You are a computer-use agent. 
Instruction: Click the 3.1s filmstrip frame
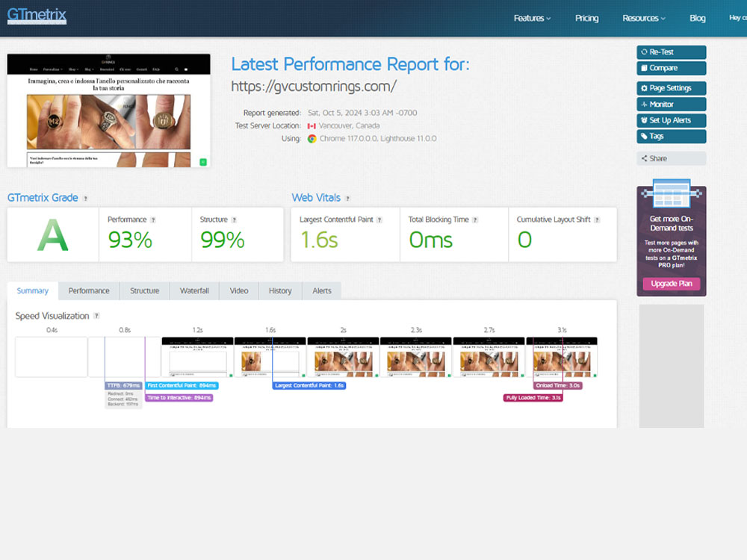click(x=562, y=357)
